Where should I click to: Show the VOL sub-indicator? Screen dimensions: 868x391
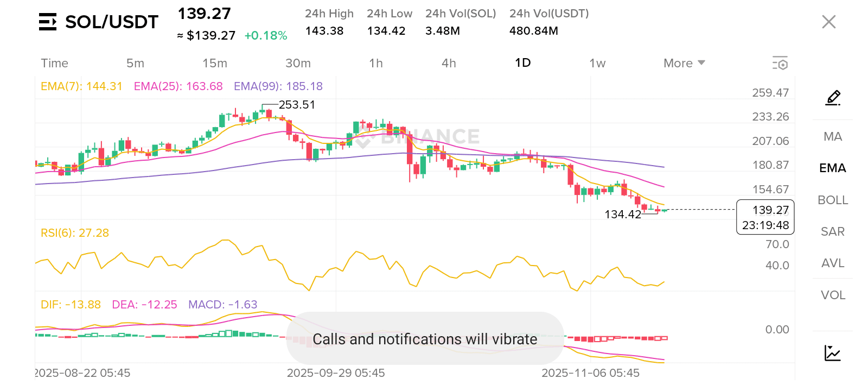[x=833, y=295]
